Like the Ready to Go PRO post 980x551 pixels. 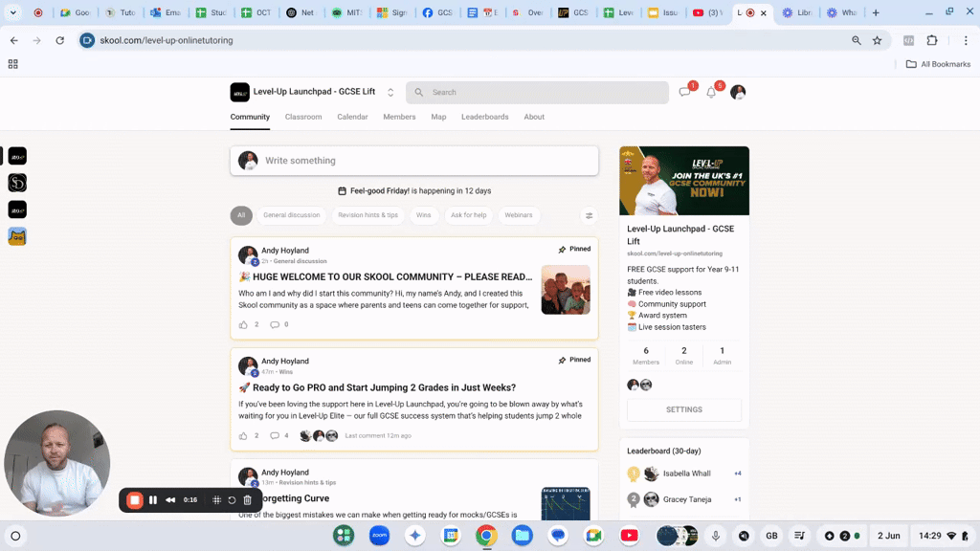(243, 435)
